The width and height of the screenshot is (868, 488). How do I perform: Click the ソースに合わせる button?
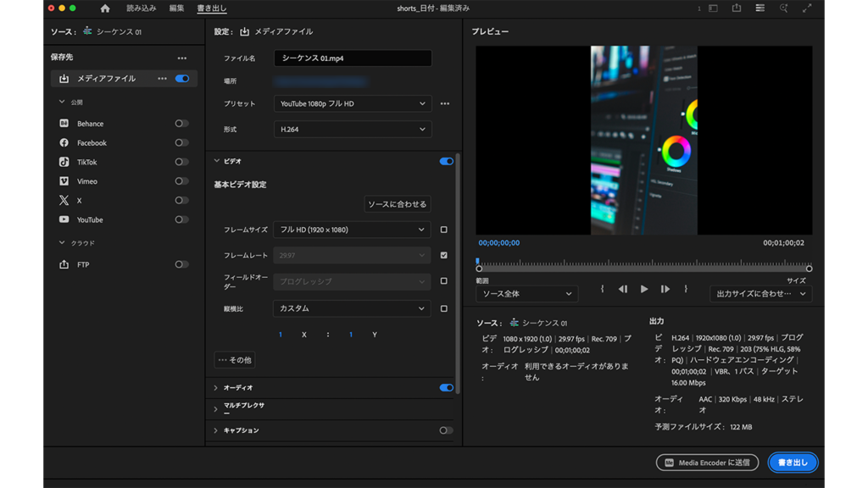tap(398, 204)
